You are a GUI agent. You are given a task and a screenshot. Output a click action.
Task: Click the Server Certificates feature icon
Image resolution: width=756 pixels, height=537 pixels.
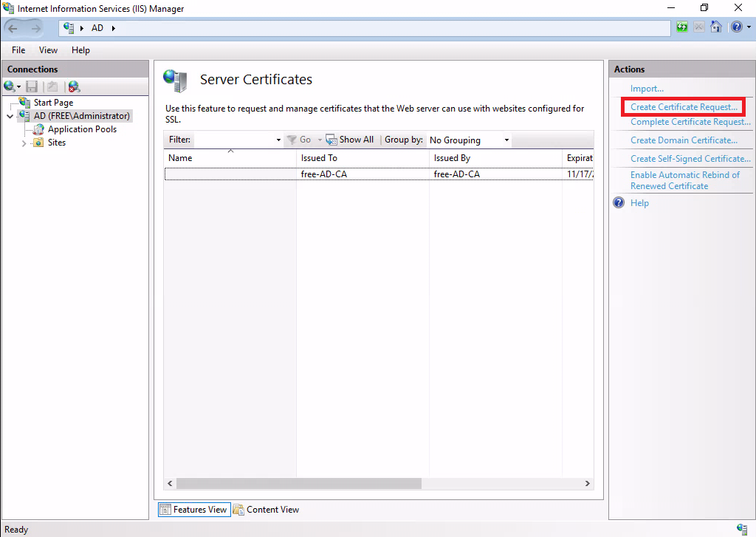pos(174,81)
